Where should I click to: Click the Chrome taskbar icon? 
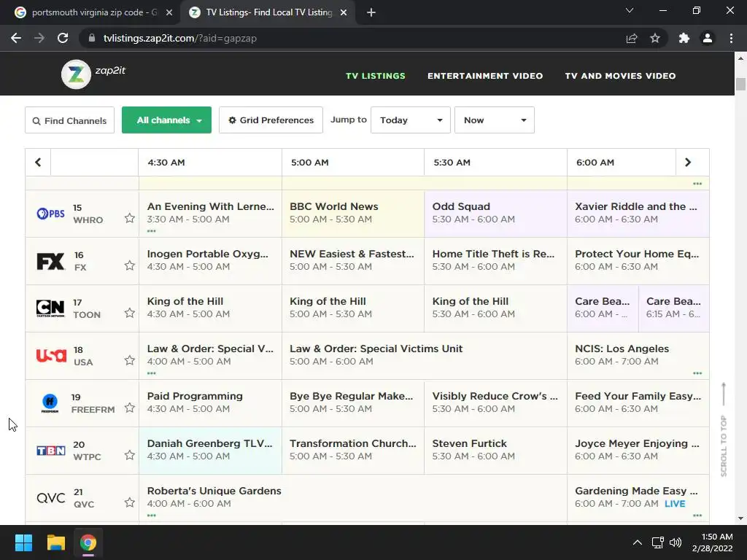point(88,542)
